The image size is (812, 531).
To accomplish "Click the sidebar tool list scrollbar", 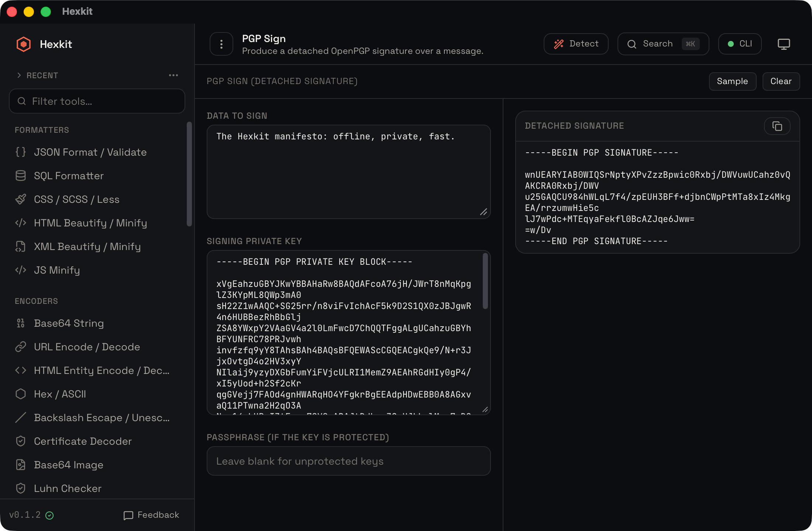I will pyautogui.click(x=189, y=174).
